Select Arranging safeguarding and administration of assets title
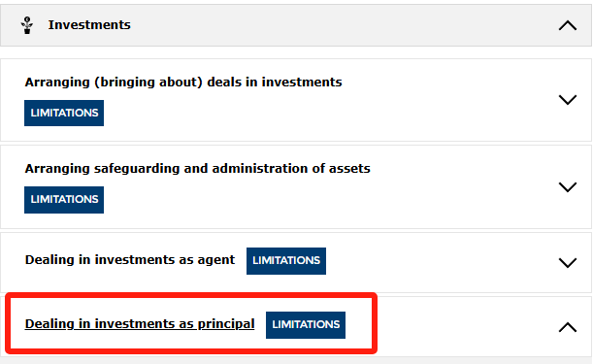This screenshot has height=364, width=593. 197,168
